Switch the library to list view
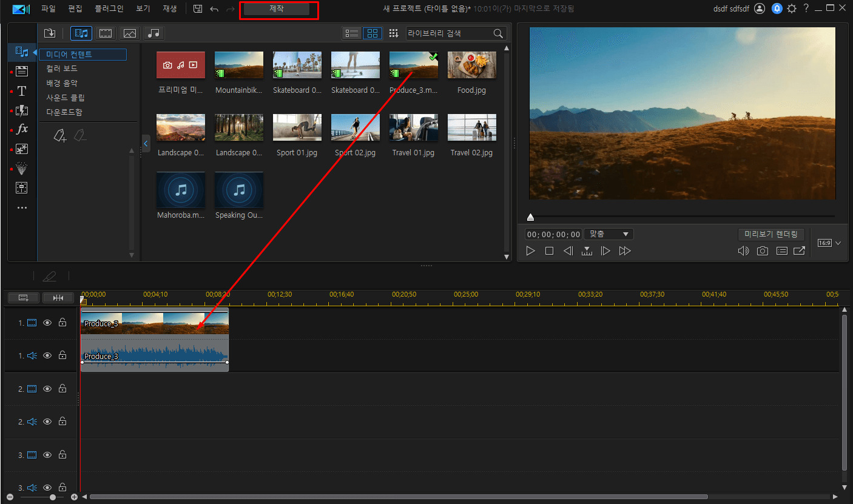 [x=352, y=33]
